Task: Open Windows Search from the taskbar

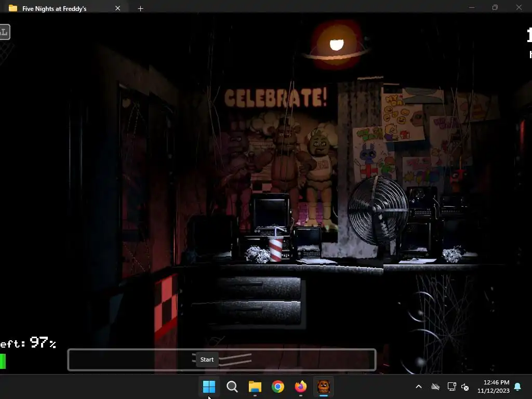Action: (232, 387)
